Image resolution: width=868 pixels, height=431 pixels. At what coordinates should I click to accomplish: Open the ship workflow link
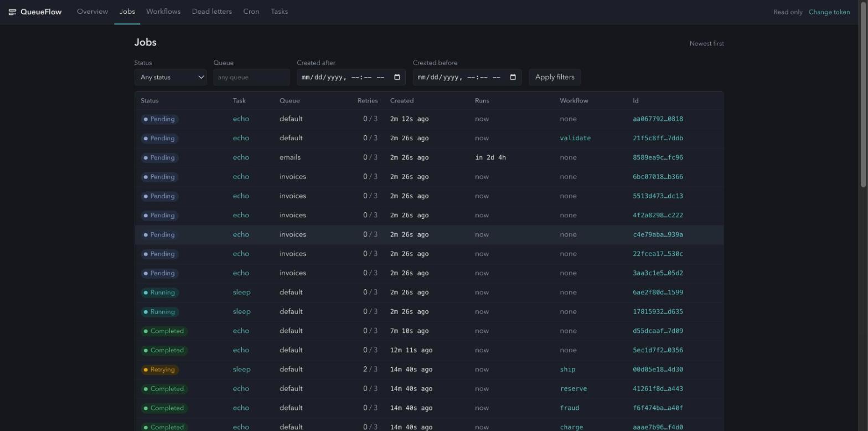pos(567,370)
